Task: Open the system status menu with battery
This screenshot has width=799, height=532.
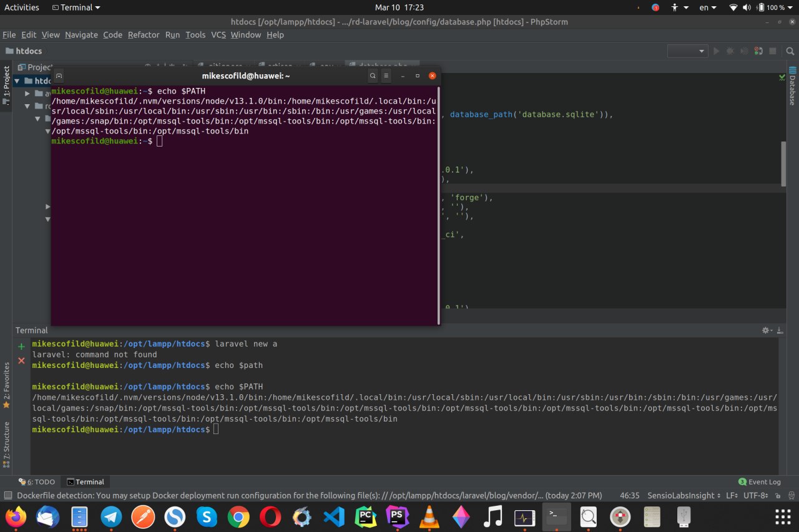Action: [762, 7]
